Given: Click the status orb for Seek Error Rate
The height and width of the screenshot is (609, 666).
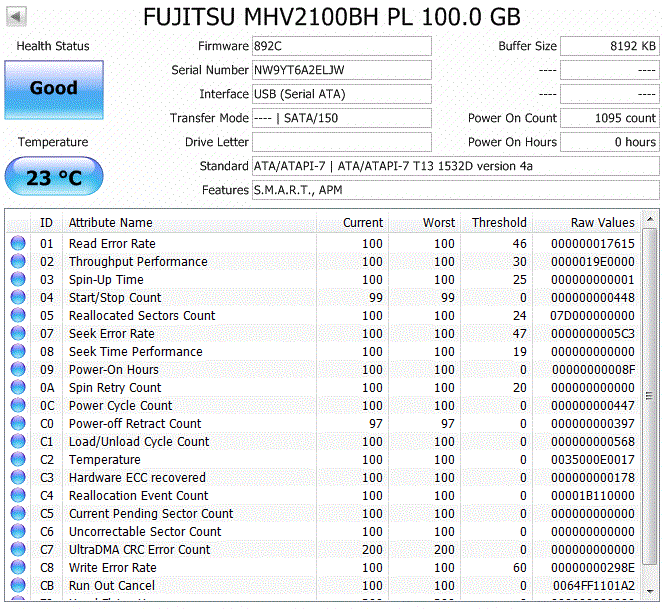Looking at the screenshot, I should pos(18,333).
